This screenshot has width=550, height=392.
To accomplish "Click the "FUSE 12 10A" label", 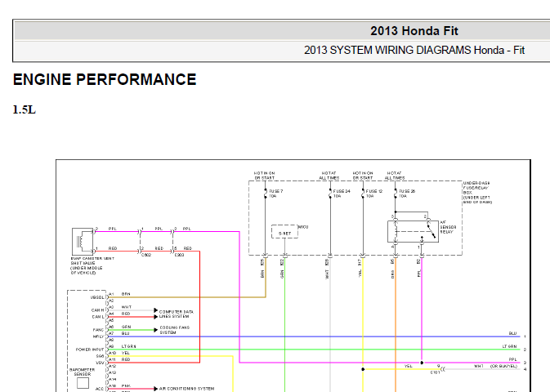I will (374, 194).
